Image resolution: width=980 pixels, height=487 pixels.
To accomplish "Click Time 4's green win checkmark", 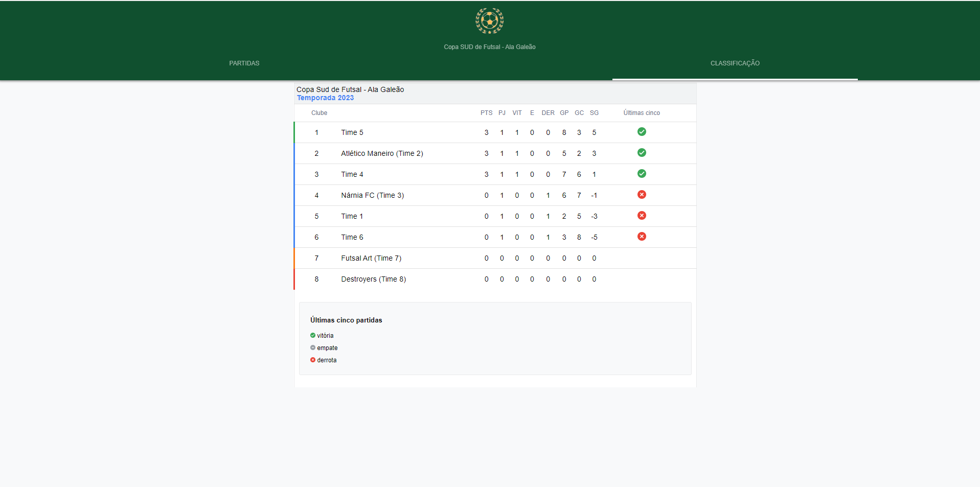I will tap(642, 174).
